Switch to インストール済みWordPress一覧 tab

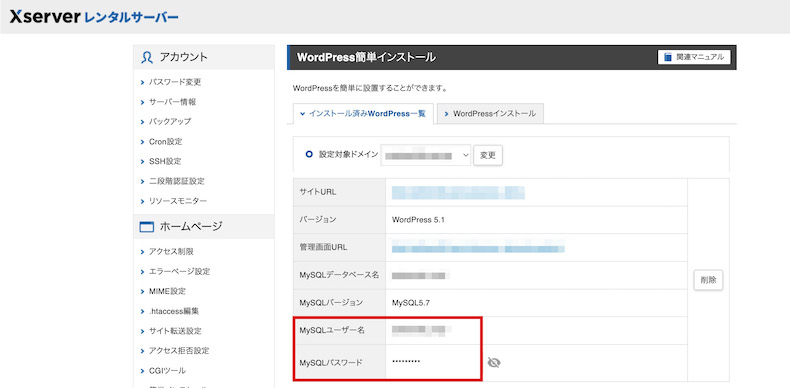point(363,114)
